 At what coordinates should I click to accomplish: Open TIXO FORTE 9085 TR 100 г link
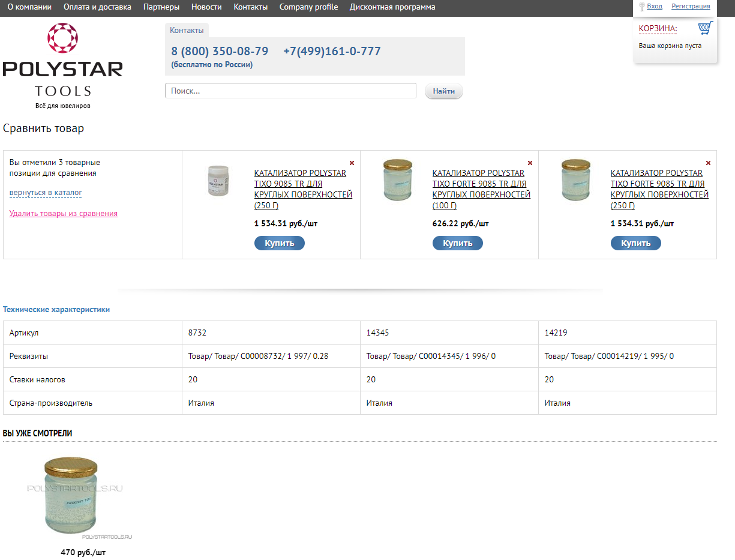point(481,189)
